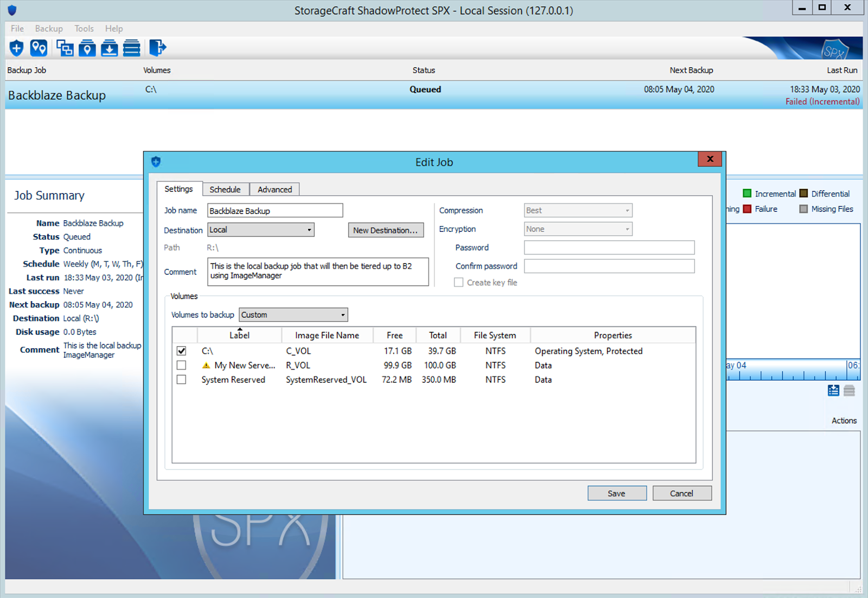
Task: Check the System Reserved volume checkbox
Action: click(181, 379)
